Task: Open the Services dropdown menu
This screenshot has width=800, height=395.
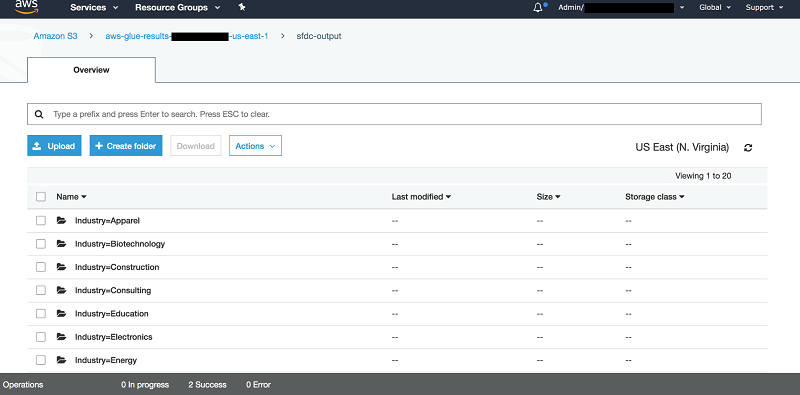Action: click(94, 8)
